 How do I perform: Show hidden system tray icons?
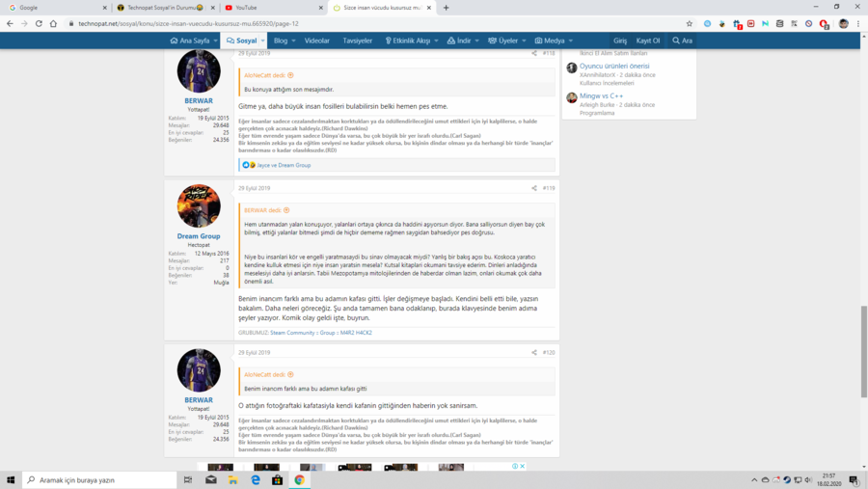pos(754,480)
